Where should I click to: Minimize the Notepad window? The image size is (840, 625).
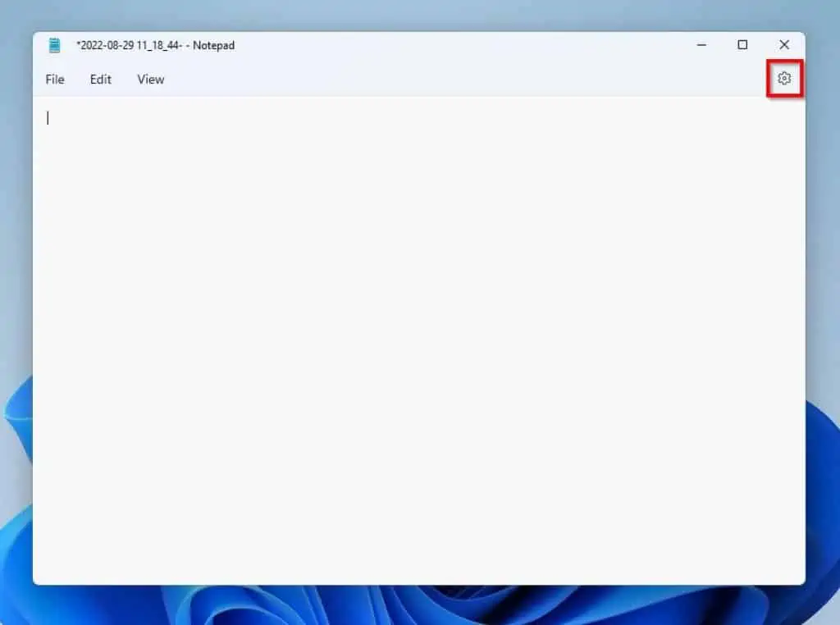pos(701,45)
